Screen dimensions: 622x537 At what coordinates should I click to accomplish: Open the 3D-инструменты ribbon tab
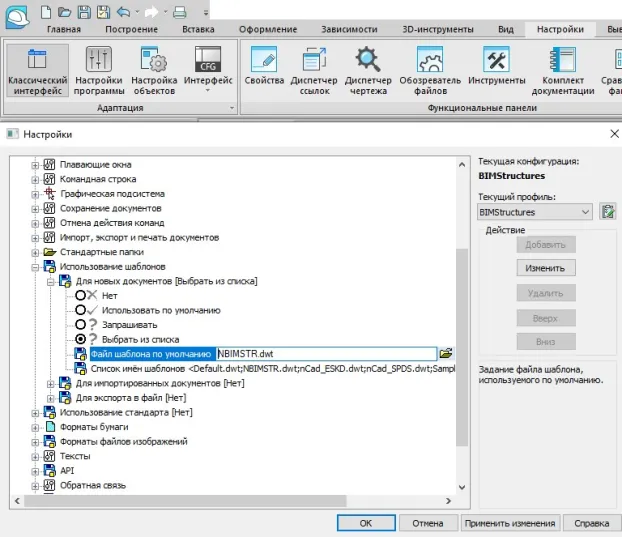coord(438,29)
